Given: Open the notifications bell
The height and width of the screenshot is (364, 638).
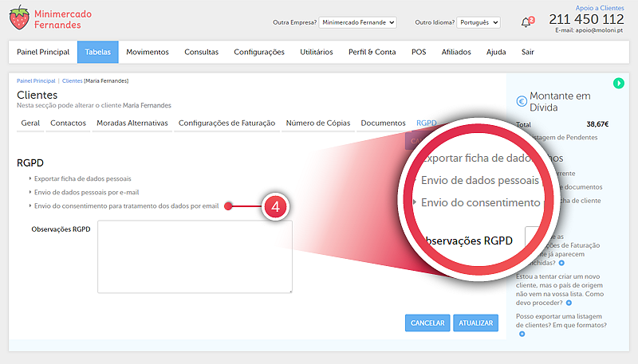Looking at the screenshot, I should (526, 22).
